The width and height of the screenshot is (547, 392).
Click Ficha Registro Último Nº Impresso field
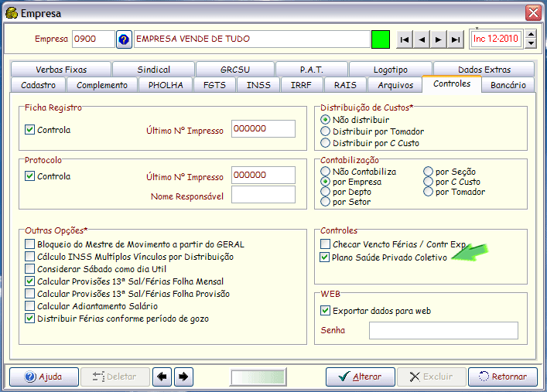click(263, 128)
